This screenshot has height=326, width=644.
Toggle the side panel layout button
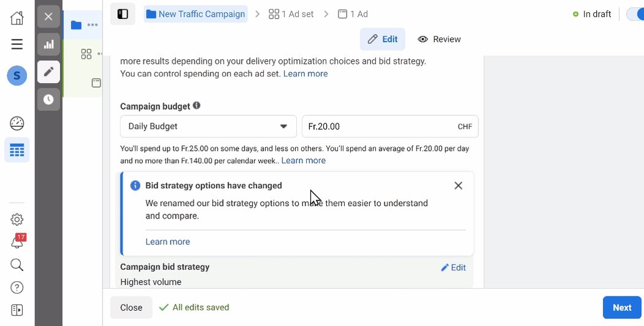pos(123,14)
